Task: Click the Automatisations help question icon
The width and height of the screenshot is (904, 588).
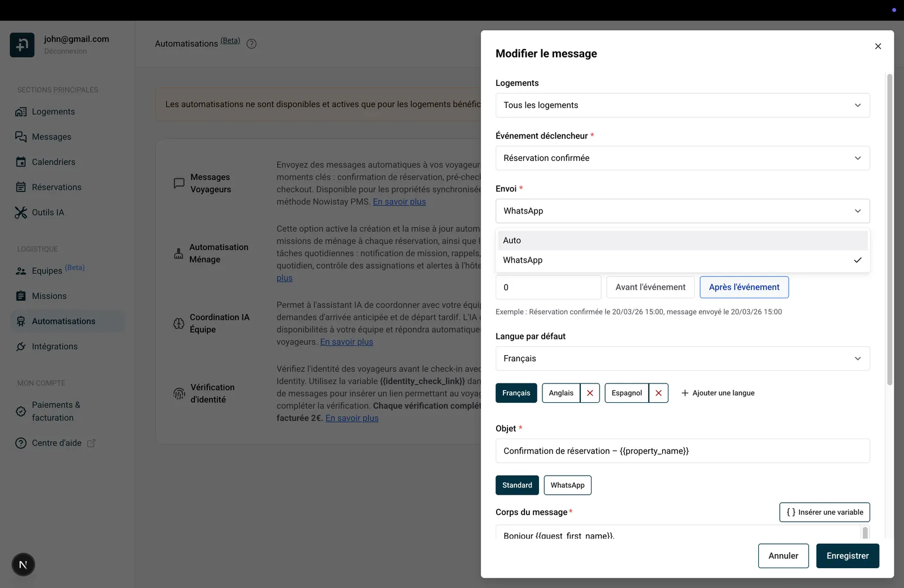Action: tap(252, 43)
